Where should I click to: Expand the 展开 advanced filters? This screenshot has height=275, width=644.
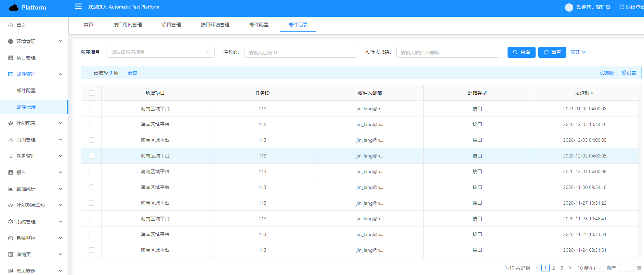pos(578,52)
